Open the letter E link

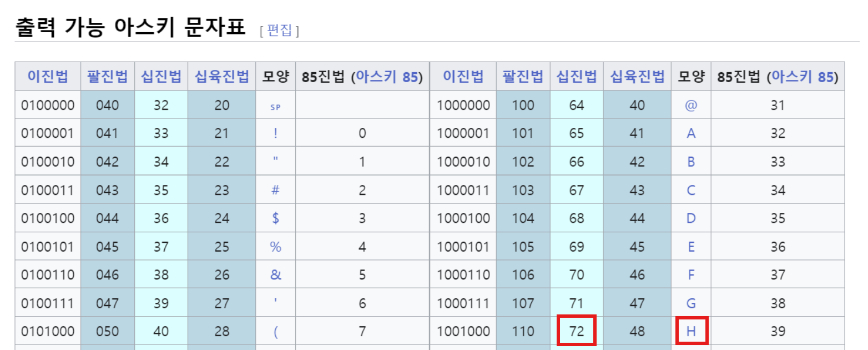click(691, 247)
